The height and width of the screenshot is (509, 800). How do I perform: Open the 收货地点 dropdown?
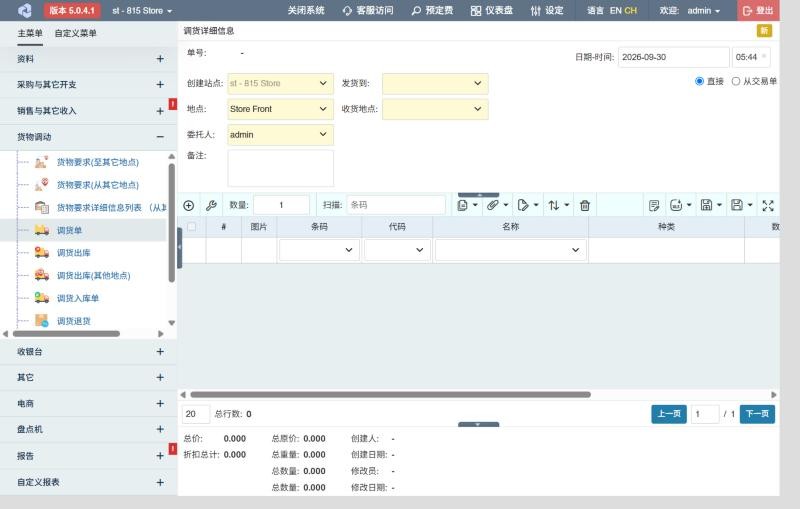tap(435, 109)
